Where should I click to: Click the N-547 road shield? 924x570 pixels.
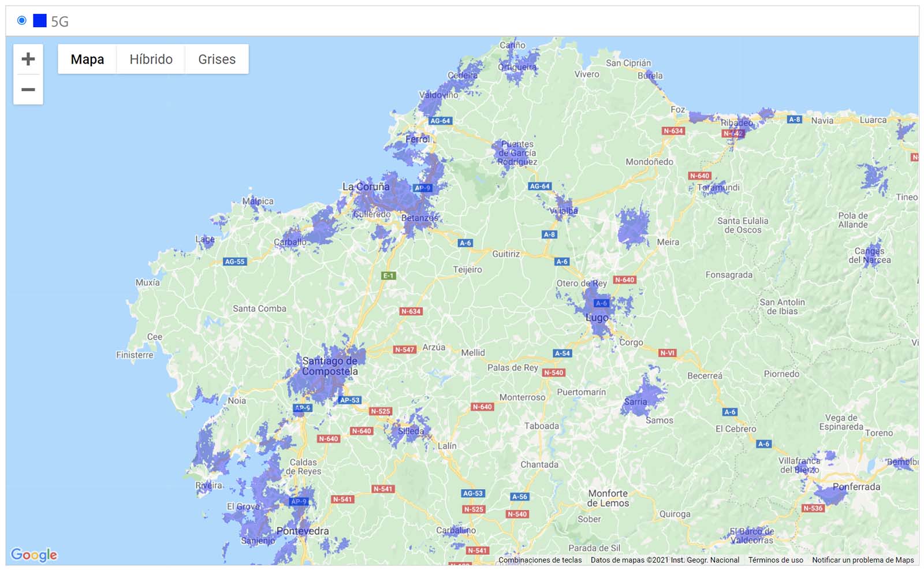coord(405,349)
